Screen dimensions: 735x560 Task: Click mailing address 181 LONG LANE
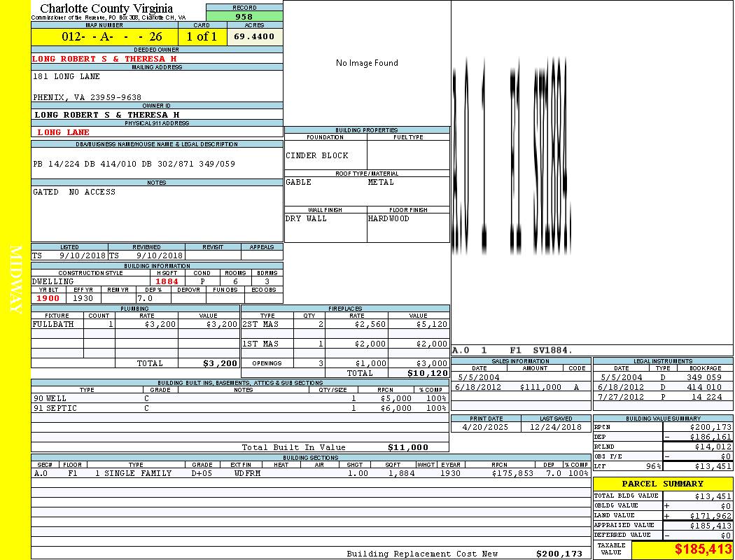point(66,76)
